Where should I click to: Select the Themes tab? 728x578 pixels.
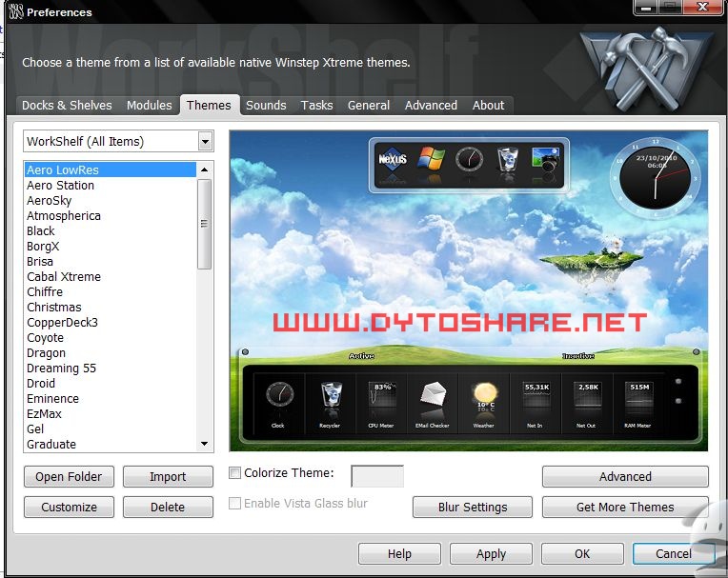(209, 106)
